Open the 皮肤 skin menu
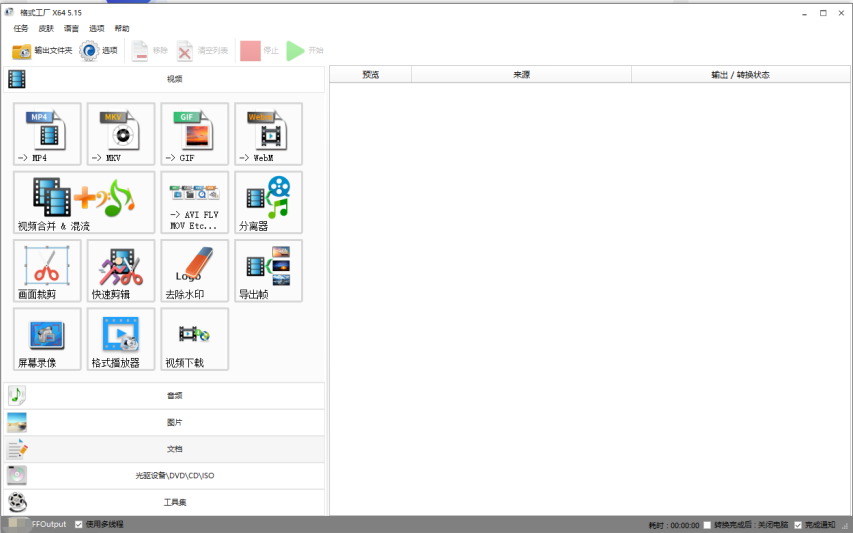The width and height of the screenshot is (853, 533). [46, 29]
